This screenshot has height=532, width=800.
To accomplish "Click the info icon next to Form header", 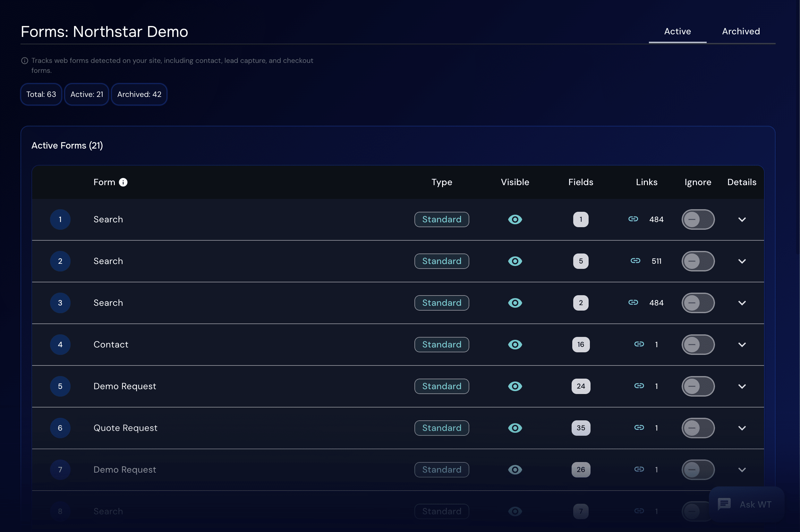I will click(123, 182).
